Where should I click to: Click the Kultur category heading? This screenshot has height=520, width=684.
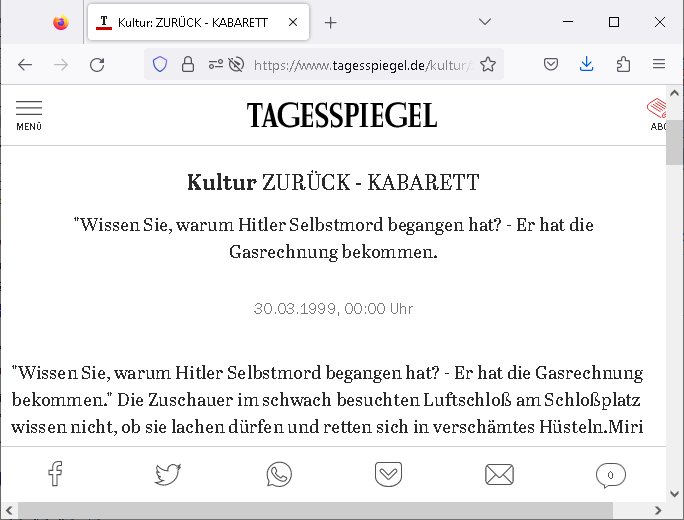click(222, 182)
